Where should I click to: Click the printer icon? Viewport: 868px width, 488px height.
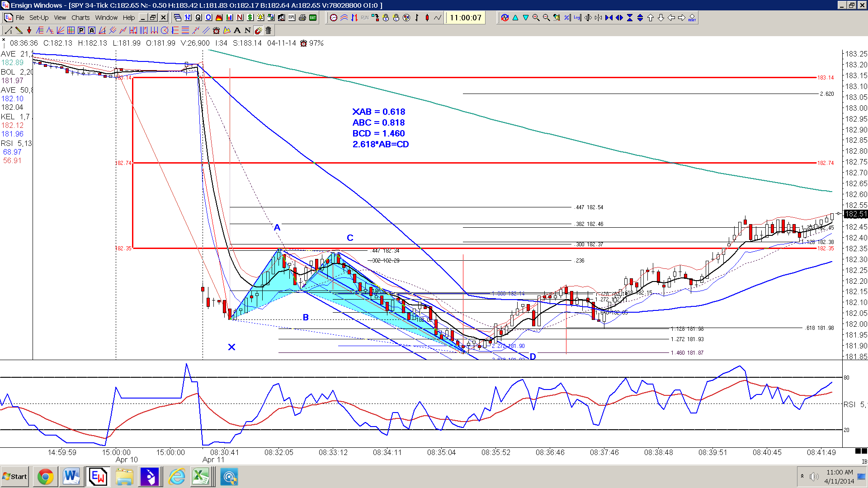[x=302, y=18]
